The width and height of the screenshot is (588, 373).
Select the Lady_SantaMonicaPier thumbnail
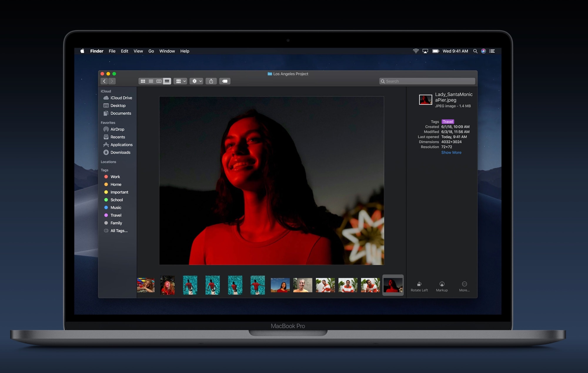click(392, 285)
